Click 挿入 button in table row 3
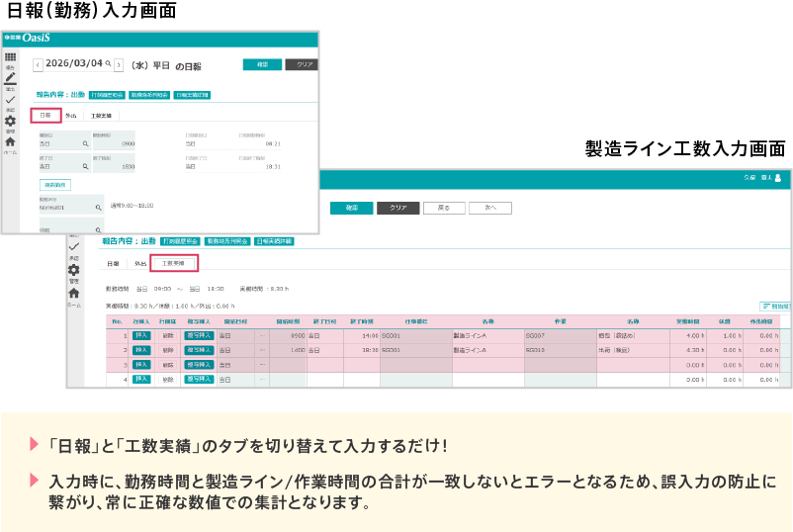 [141, 365]
